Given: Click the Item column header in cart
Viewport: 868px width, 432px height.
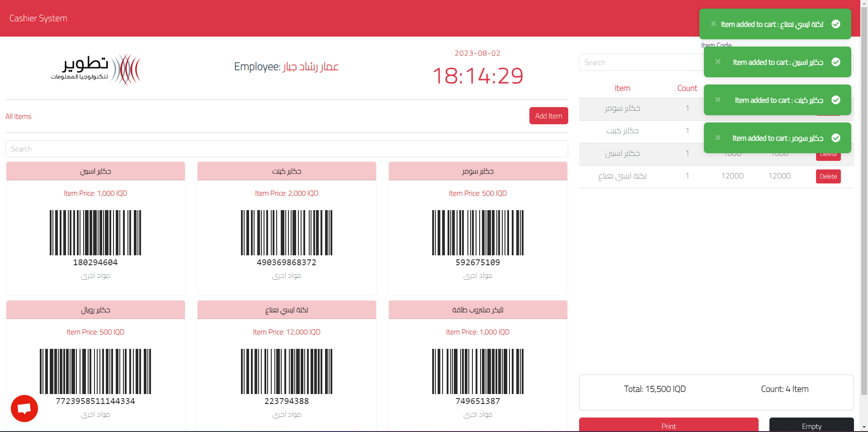Looking at the screenshot, I should (622, 88).
